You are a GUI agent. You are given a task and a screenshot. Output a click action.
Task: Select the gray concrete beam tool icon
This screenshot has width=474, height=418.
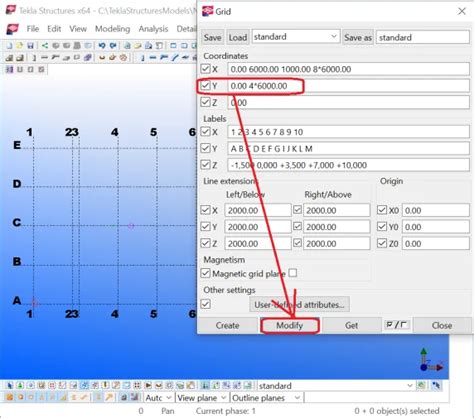tap(44, 58)
